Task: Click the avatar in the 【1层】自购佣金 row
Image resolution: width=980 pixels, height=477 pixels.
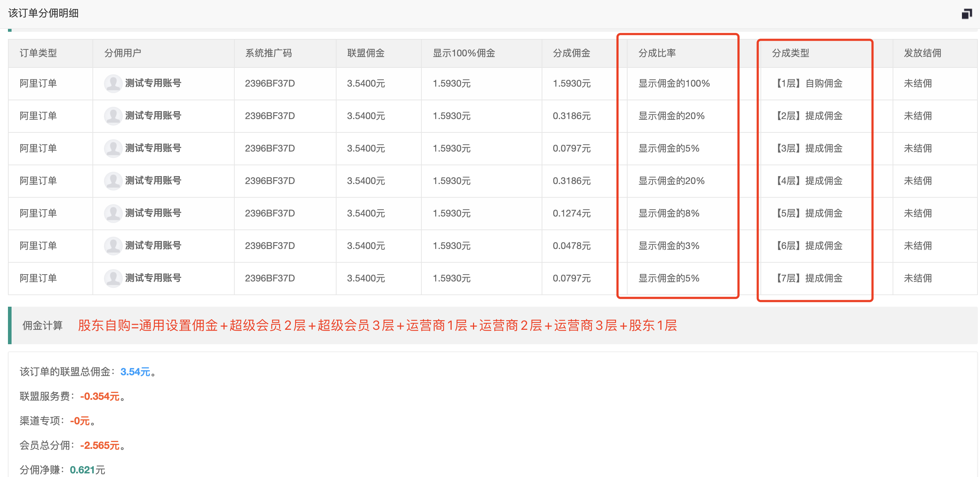Action: (x=113, y=83)
